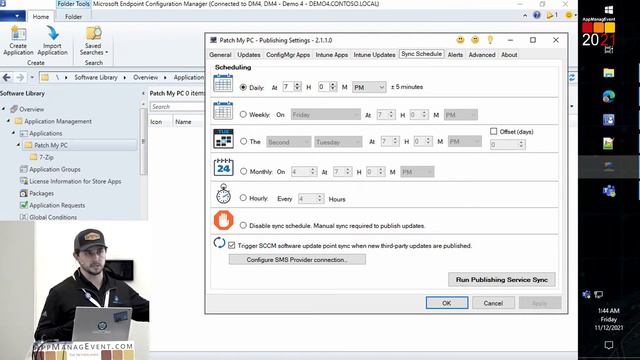
Task: Click the orange stop hand icon
Action: pyautogui.click(x=223, y=220)
